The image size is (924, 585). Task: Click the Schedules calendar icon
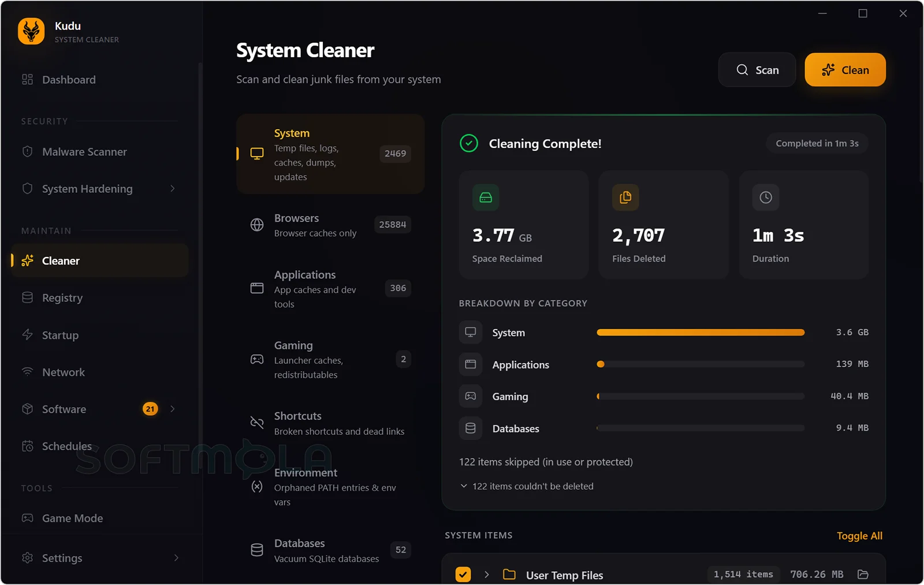click(x=27, y=446)
